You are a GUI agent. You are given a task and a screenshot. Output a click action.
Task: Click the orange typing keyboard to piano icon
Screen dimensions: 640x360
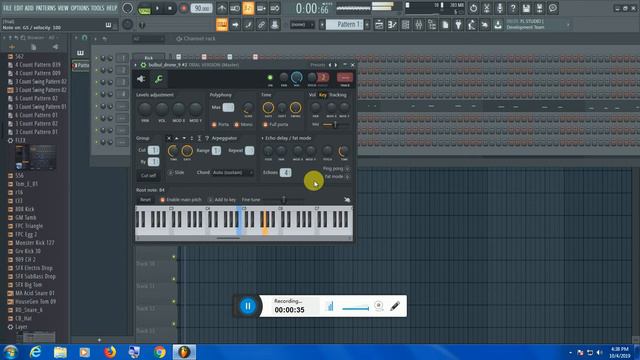click(x=222, y=25)
